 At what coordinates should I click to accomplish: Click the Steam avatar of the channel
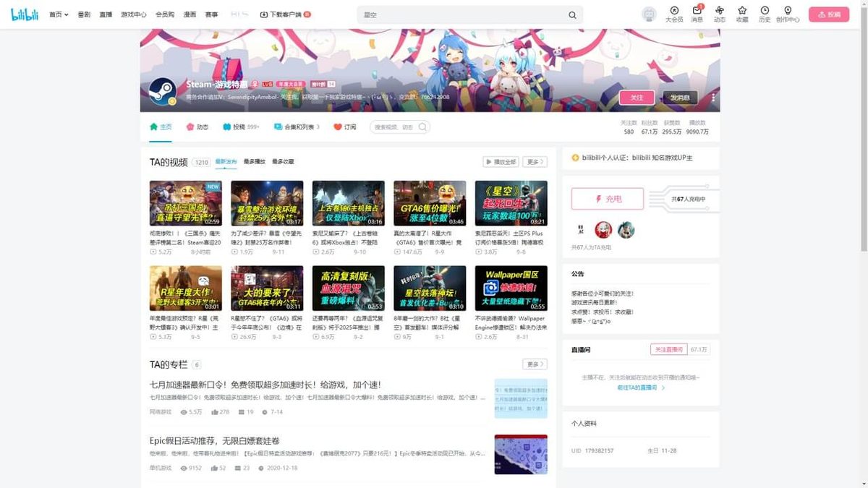click(x=162, y=92)
